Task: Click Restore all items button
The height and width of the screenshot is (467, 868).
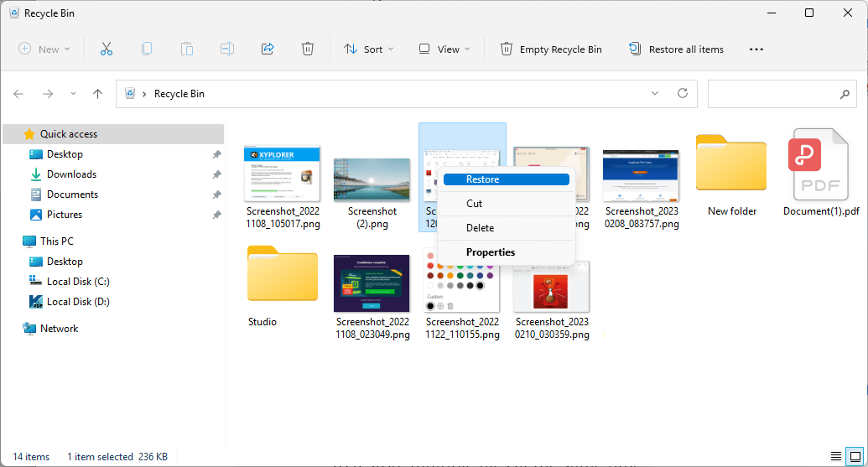Action: (676, 49)
